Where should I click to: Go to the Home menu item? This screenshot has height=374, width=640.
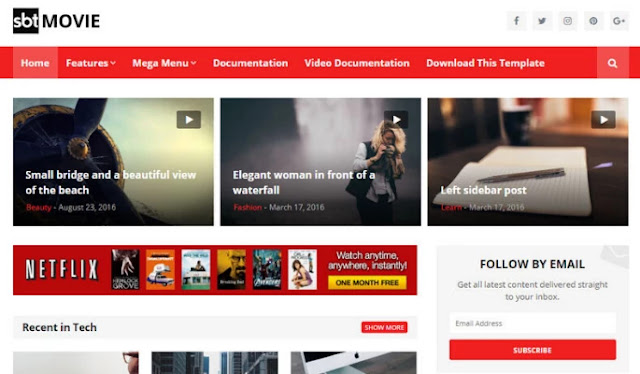click(35, 63)
